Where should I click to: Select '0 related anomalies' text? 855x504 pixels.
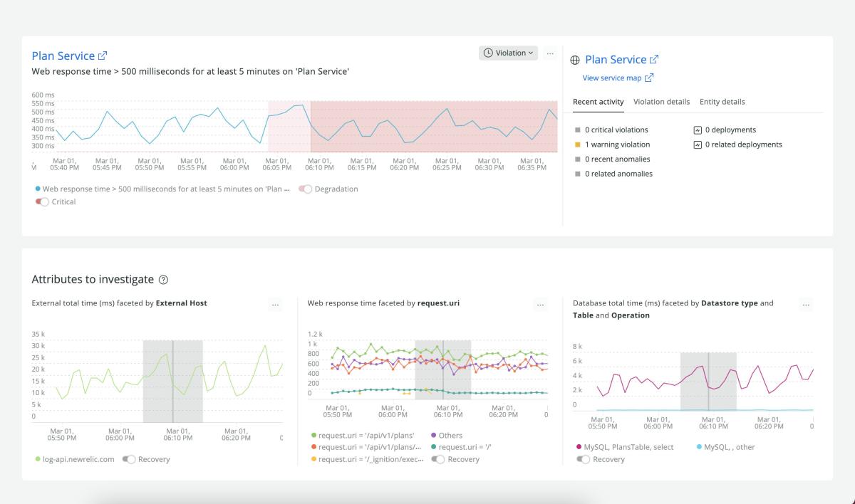618,174
